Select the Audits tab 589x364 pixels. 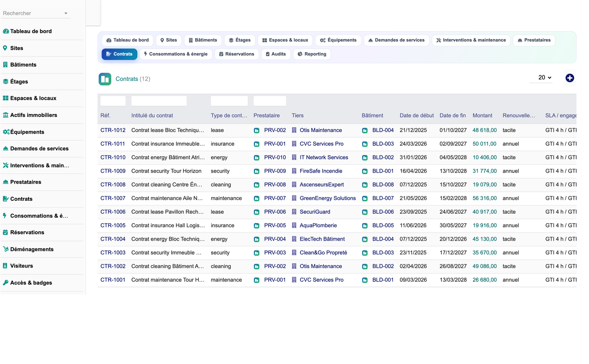coord(276,54)
